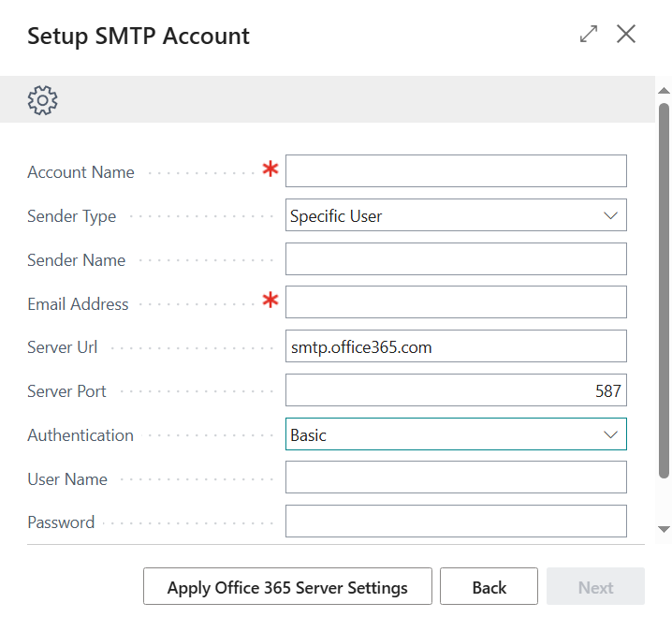Viewport: 672px width, 632px height.
Task: Expand the Authentication dropdown chevron
Action: point(610,435)
